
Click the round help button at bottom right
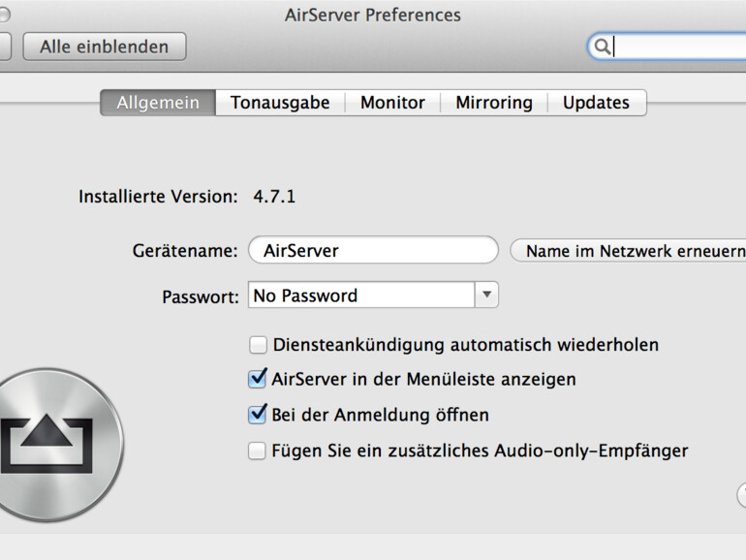tap(741, 496)
